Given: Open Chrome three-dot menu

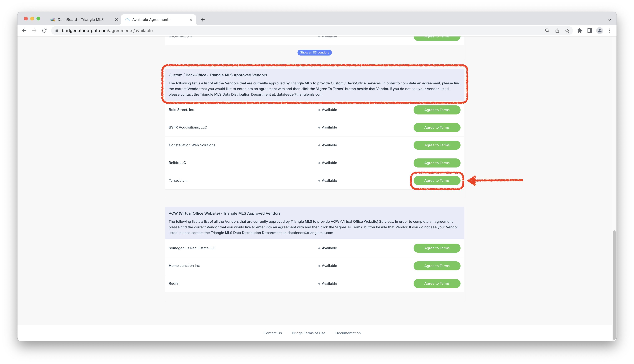Looking at the screenshot, I should [x=610, y=31].
